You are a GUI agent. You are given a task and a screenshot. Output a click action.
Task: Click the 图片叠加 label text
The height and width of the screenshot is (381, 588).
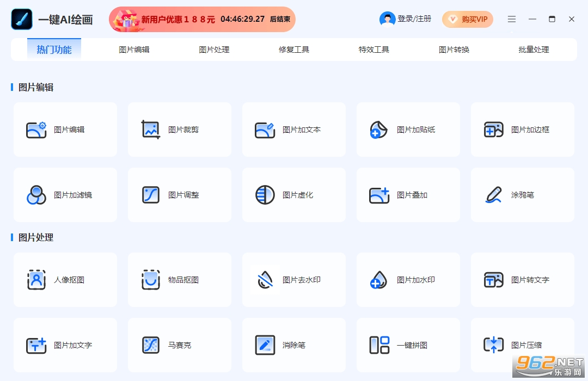412,195
